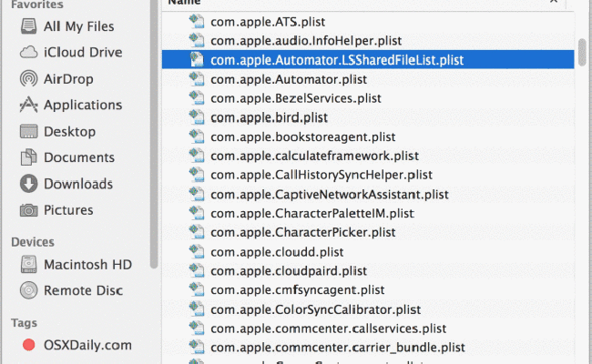The width and height of the screenshot is (592, 364).
Task: Select com.apple.ColorSyncCalibrator.plist name
Action: [316, 309]
